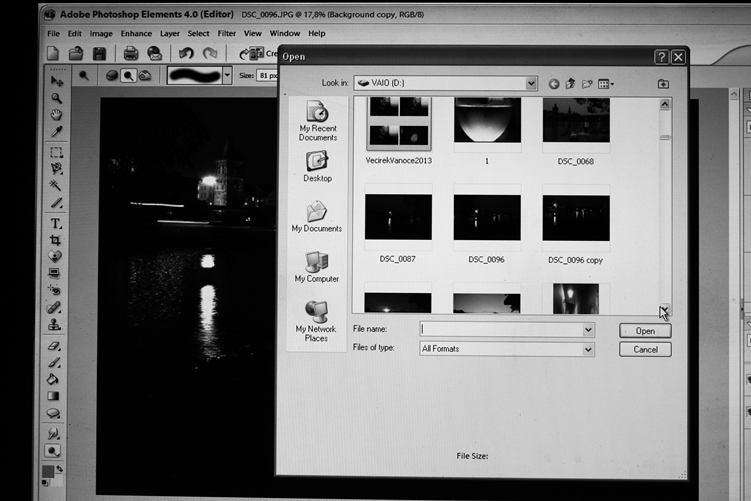Click the Create toolbar button
The width and height of the screenshot is (751, 501).
[258, 53]
